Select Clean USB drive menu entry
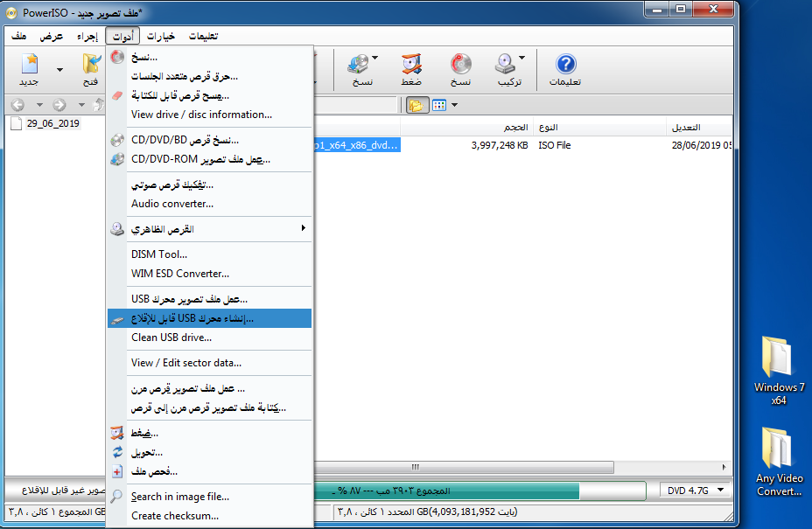Viewport: 812px width, 529px height. click(209, 338)
